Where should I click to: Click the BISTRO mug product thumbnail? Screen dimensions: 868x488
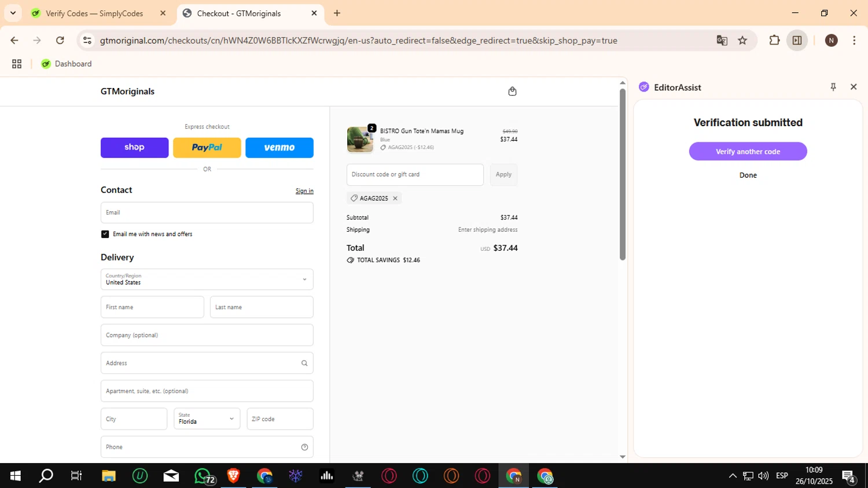(360, 140)
